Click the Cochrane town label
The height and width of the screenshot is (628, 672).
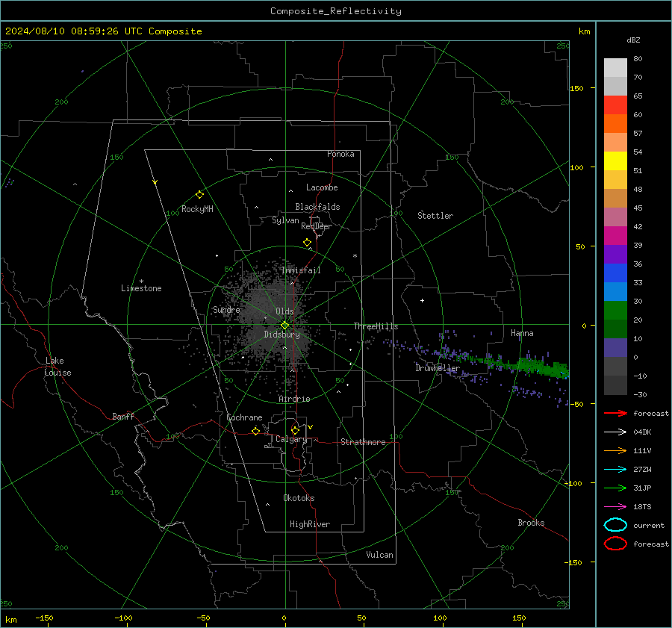click(244, 417)
